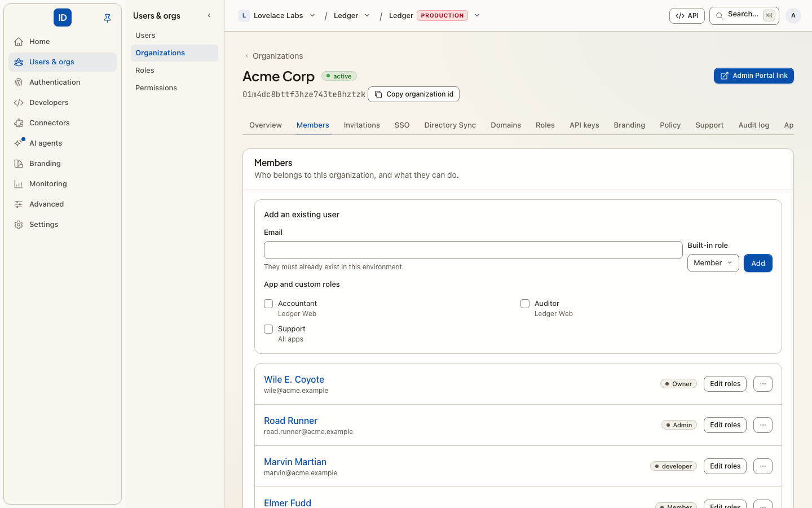Open AI agents via the sparkle icon
The height and width of the screenshot is (508, 812).
tap(19, 143)
